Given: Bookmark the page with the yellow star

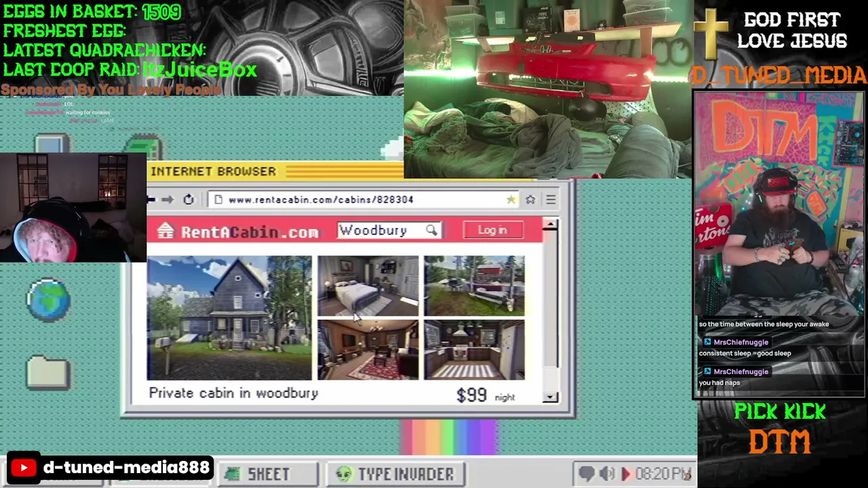Looking at the screenshot, I should [511, 199].
